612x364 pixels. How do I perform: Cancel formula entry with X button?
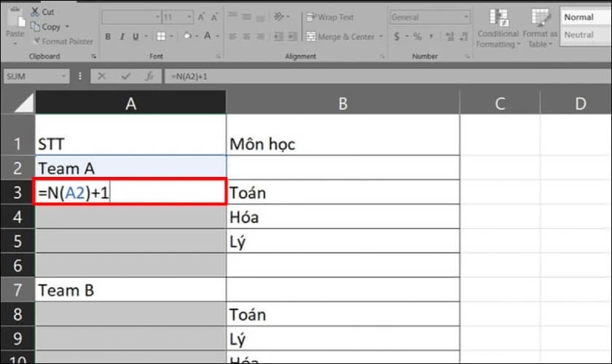(102, 76)
